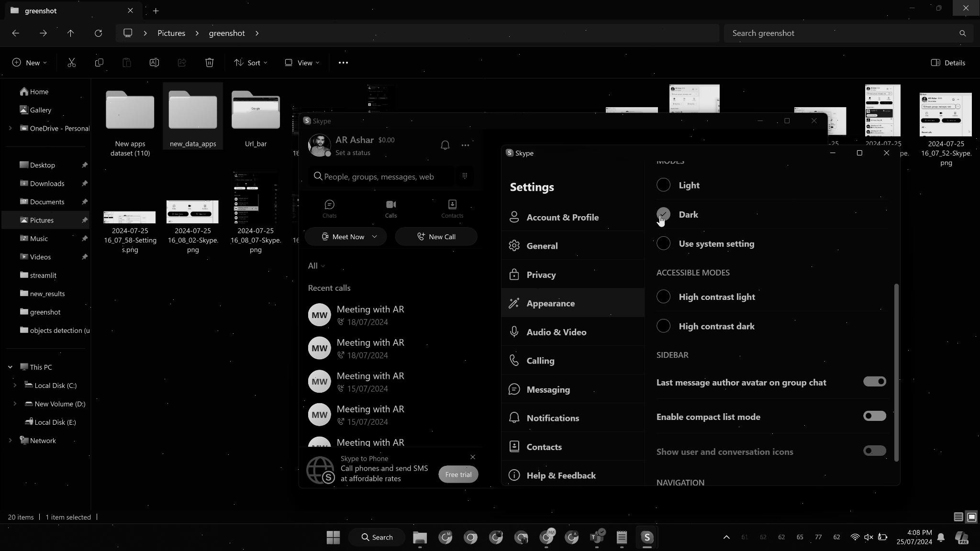The height and width of the screenshot is (551, 980).
Task: Open a new tab in File Explorer
Action: pos(156,11)
